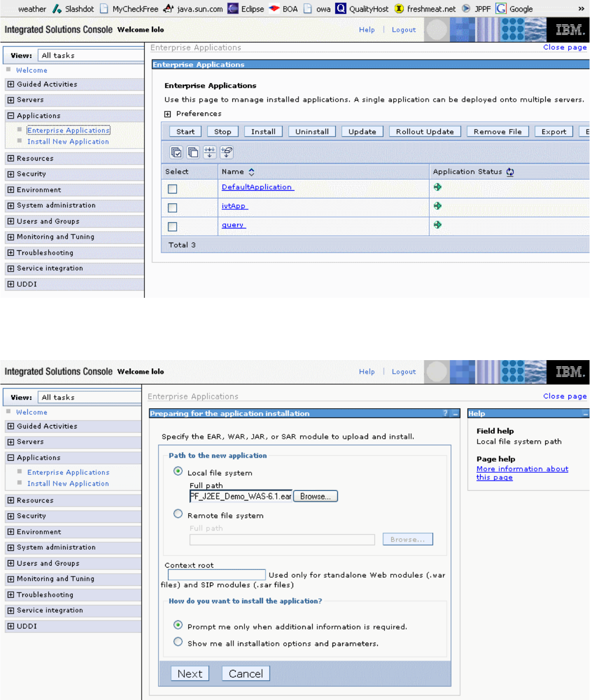This screenshot has height=700, width=590.
Task: Open the Slashdot bookmark icon
Action: click(57, 9)
